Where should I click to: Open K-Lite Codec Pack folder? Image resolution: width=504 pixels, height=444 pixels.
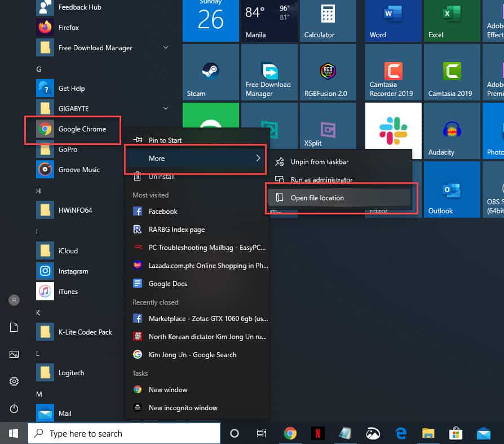85,332
